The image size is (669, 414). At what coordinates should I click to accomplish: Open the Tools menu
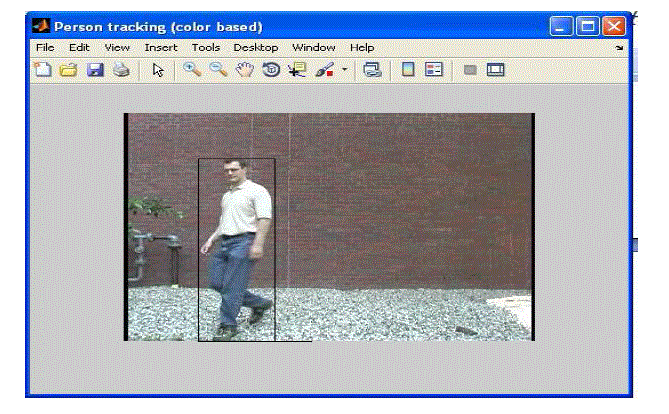pyautogui.click(x=206, y=47)
